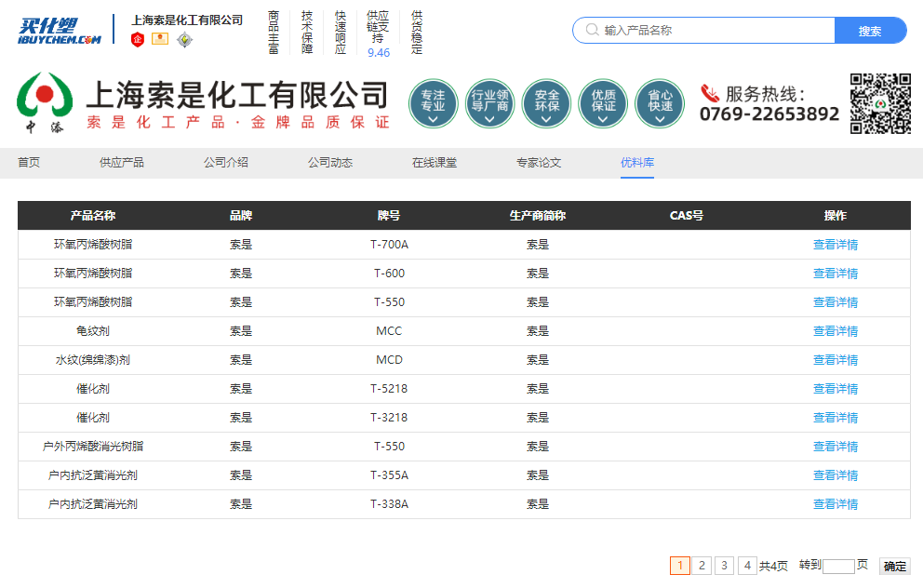The height and width of the screenshot is (588, 923).
Task: Open the 供应产品 tab
Action: [122, 163]
